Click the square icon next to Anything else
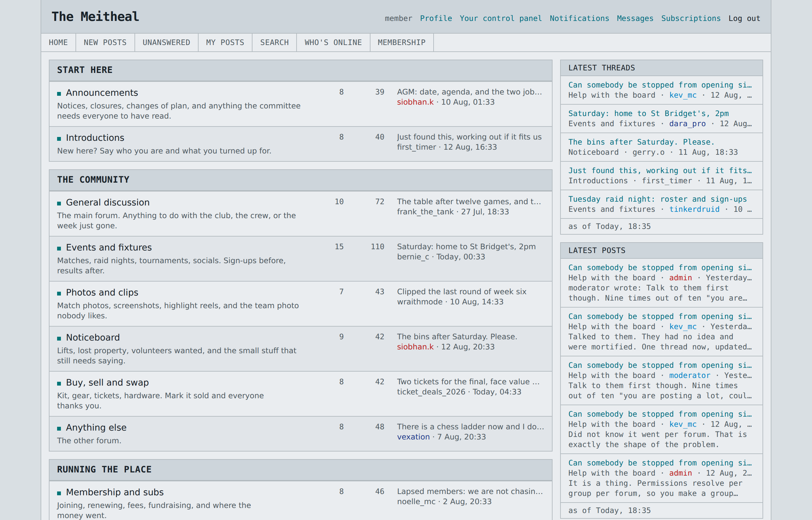The height and width of the screenshot is (520, 812). (x=59, y=428)
